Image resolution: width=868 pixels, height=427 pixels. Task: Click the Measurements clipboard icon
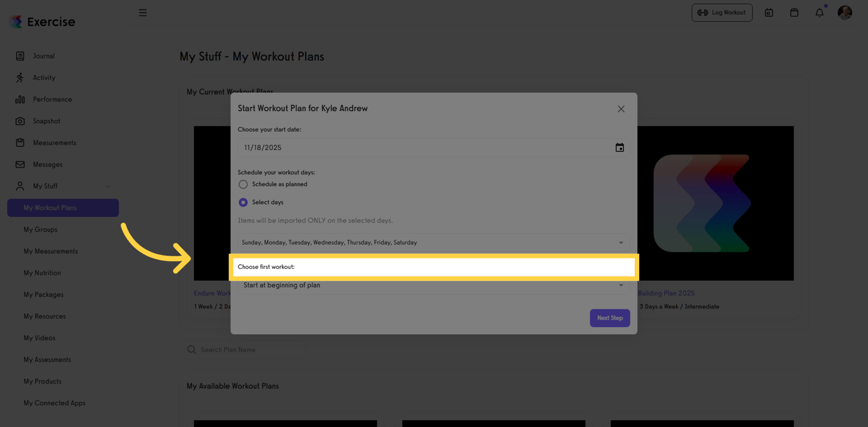pos(21,142)
